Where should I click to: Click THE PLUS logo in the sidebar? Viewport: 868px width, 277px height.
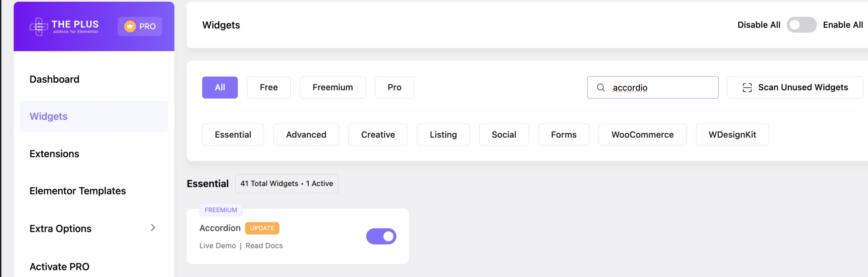tap(65, 26)
